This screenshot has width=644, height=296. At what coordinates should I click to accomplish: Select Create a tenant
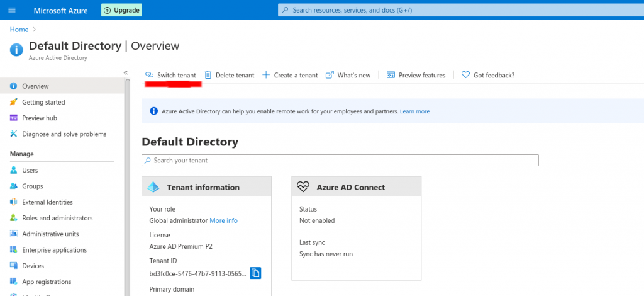pyautogui.click(x=296, y=75)
